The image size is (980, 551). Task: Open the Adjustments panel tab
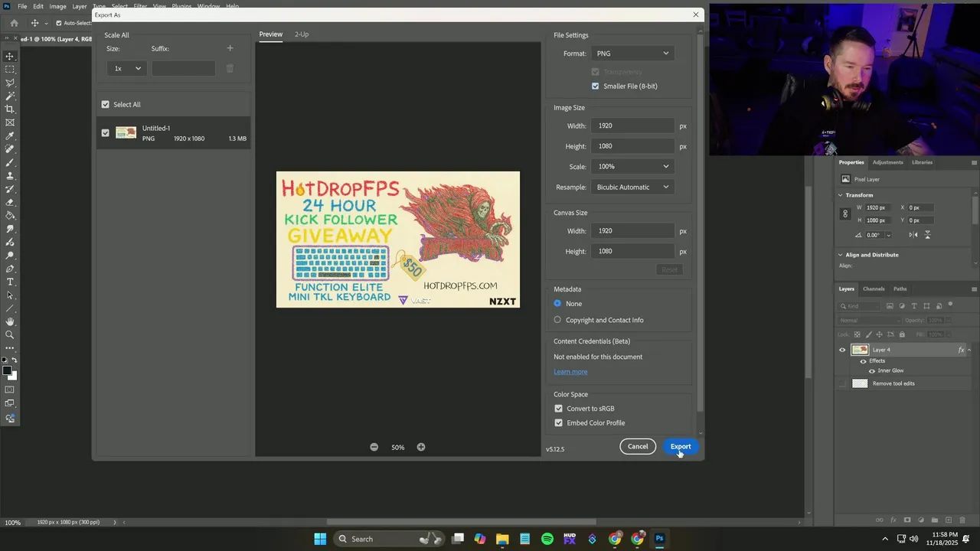(x=887, y=162)
